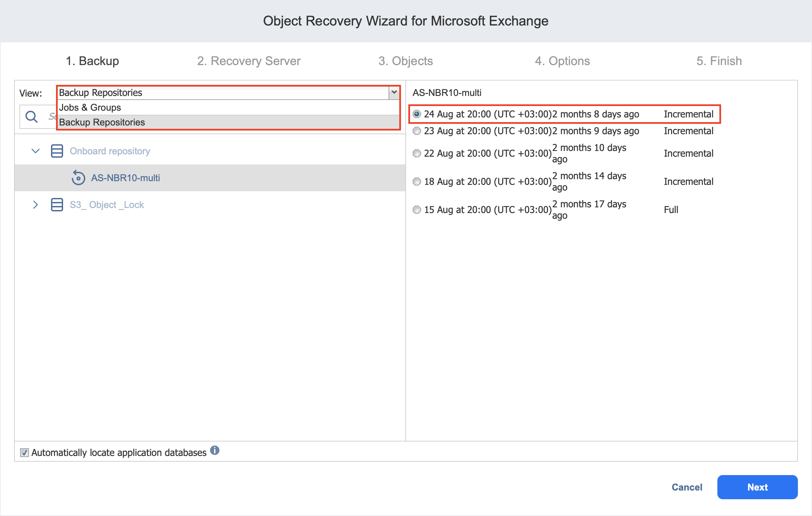812x516 pixels.
Task: Click the '2 months 14 days ago' text
Action: 589,182
